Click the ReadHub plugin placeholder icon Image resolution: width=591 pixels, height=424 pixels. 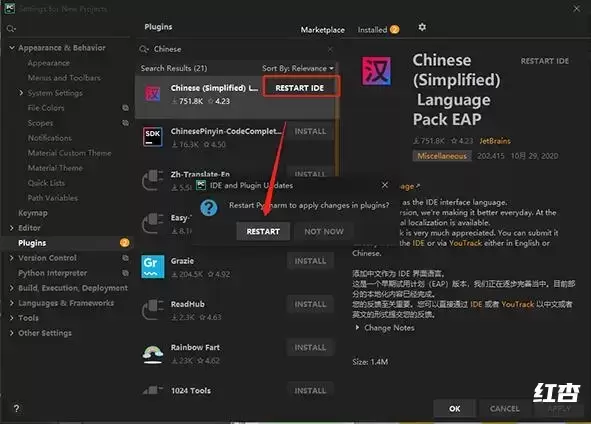153,310
